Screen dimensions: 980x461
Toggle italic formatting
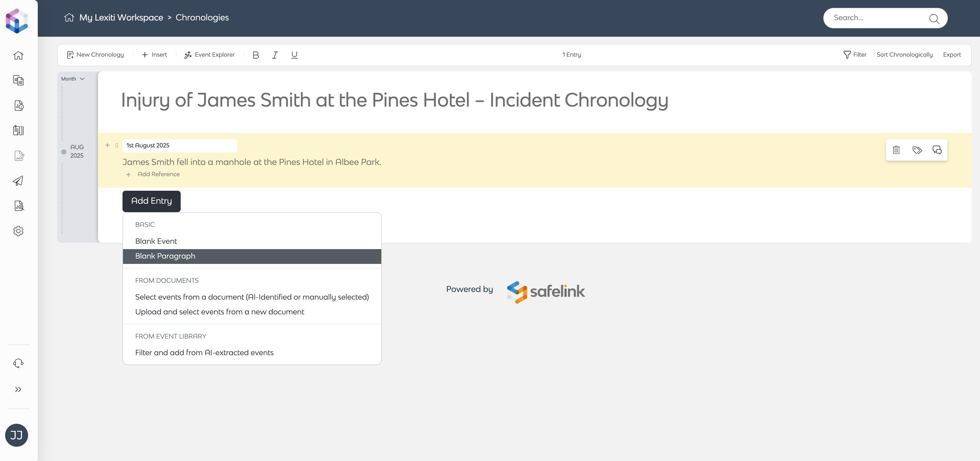coord(275,55)
